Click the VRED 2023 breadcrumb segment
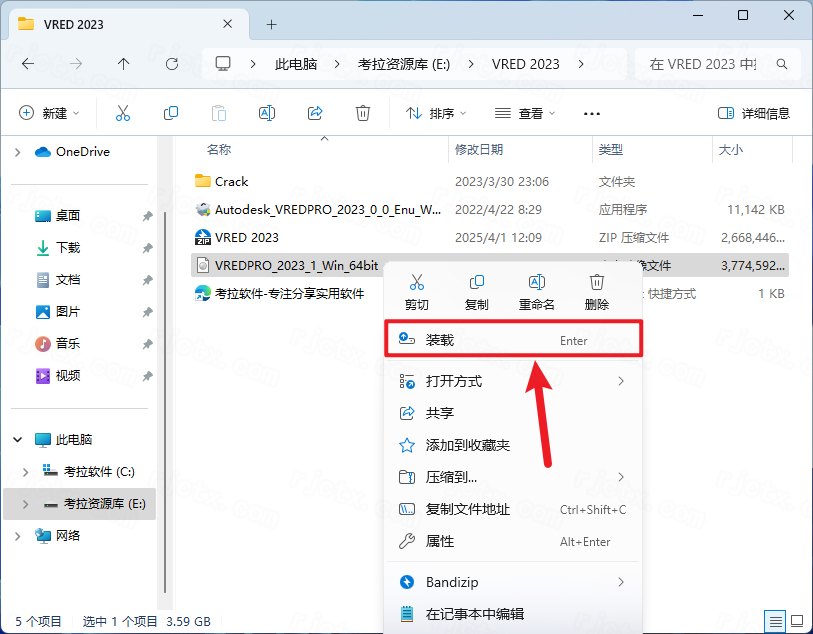 point(525,63)
